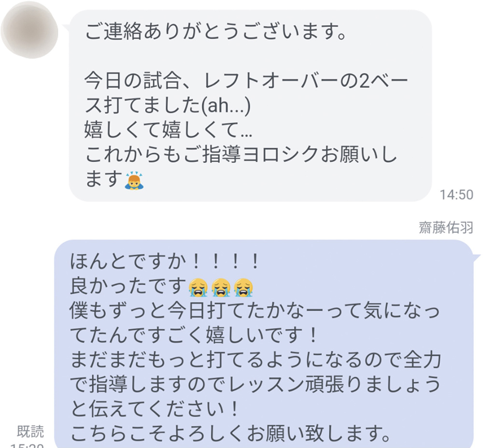
Task: Select the line ご連絡ありがとうございます。
Action: [x=215, y=31]
